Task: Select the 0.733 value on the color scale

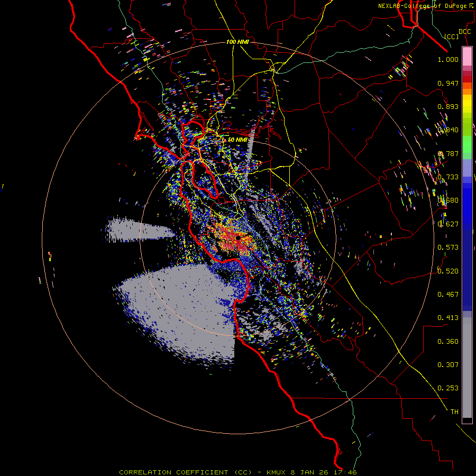Action: click(x=448, y=177)
